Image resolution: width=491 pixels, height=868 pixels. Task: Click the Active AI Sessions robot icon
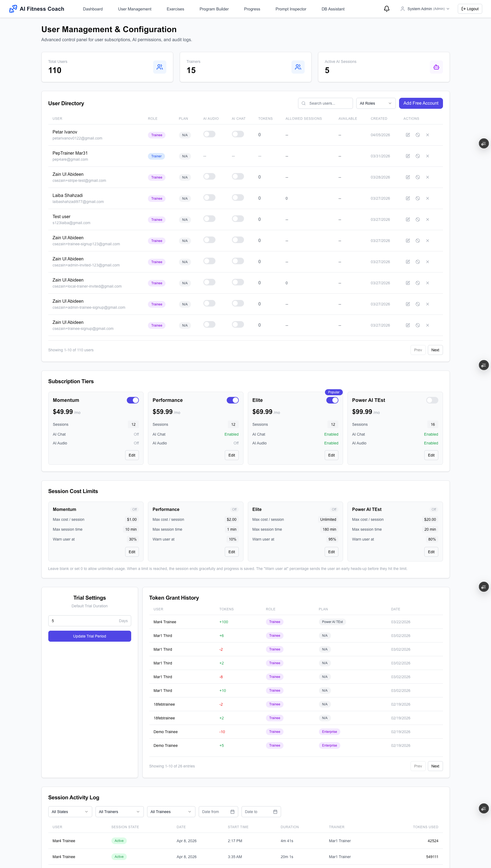coord(436,67)
